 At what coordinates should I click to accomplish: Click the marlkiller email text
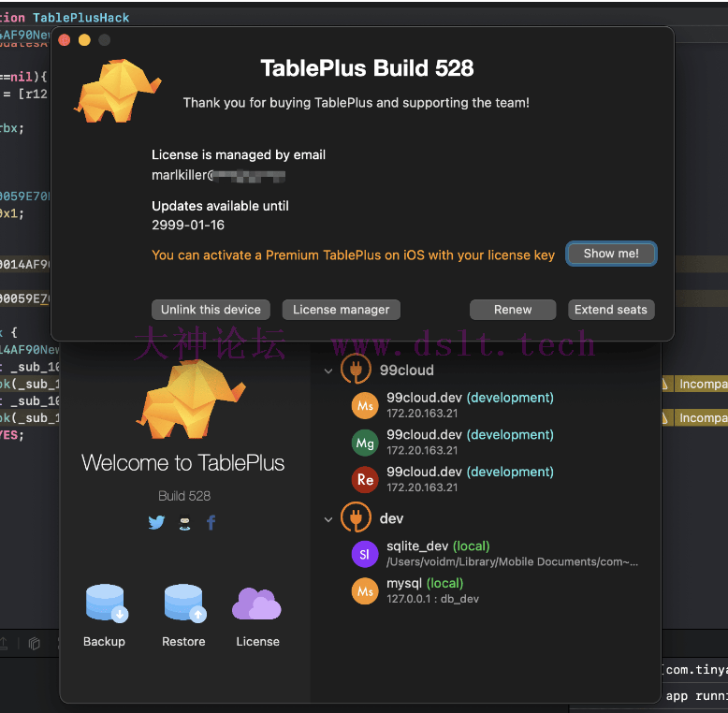[x=218, y=176]
